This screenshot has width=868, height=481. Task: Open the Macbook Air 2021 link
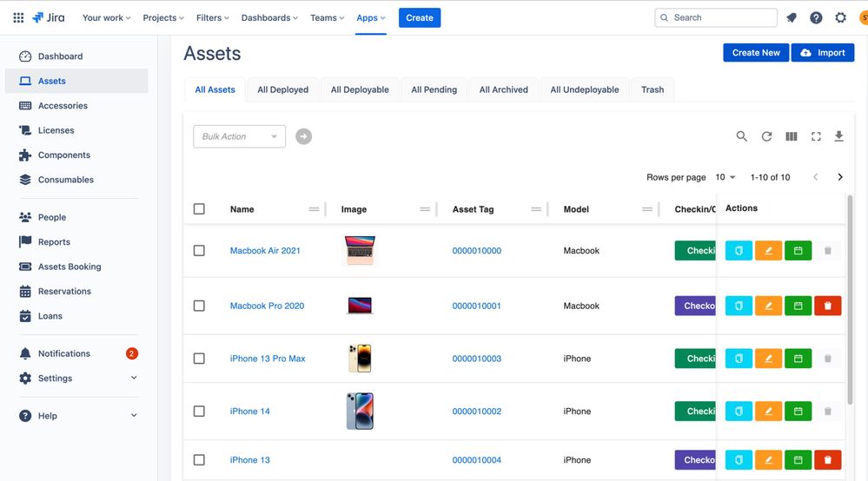coord(265,250)
